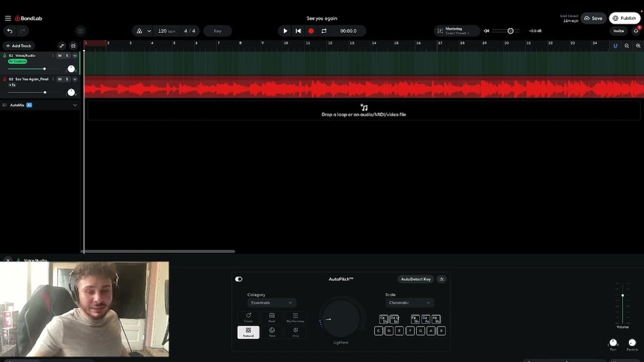This screenshot has height=362, width=644.
Task: Click the Voice/Audio pan knob
Action: point(71,69)
